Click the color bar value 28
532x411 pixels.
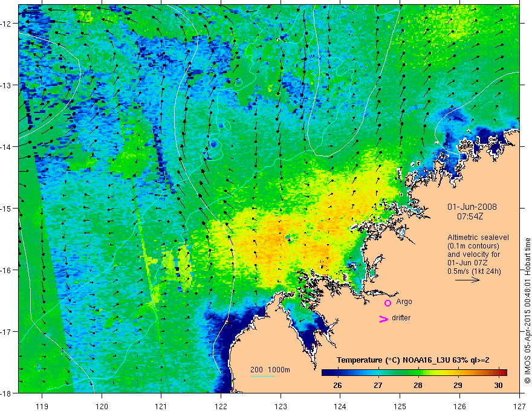[418, 386]
